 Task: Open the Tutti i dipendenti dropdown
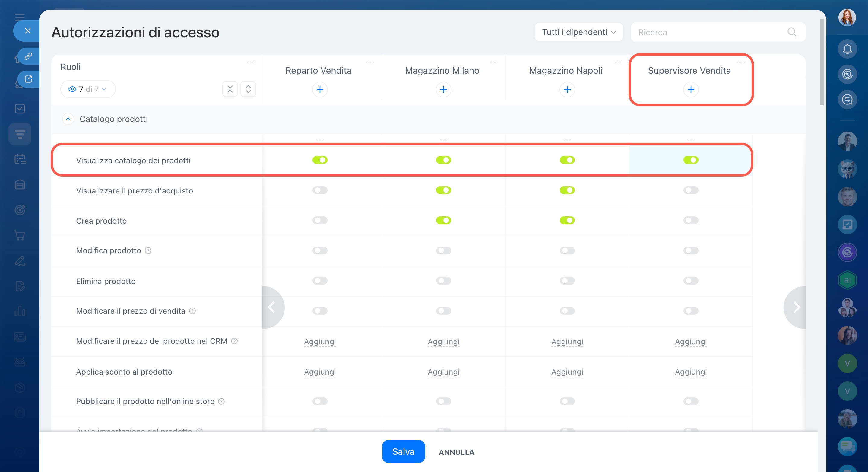(578, 32)
